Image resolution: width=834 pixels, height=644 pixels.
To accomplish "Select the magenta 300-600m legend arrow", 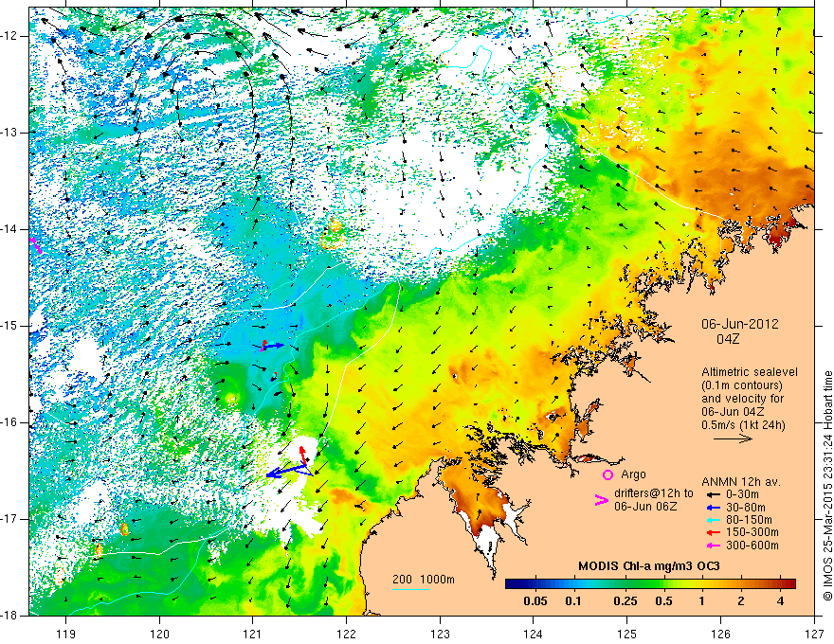I will pyautogui.click(x=713, y=546).
